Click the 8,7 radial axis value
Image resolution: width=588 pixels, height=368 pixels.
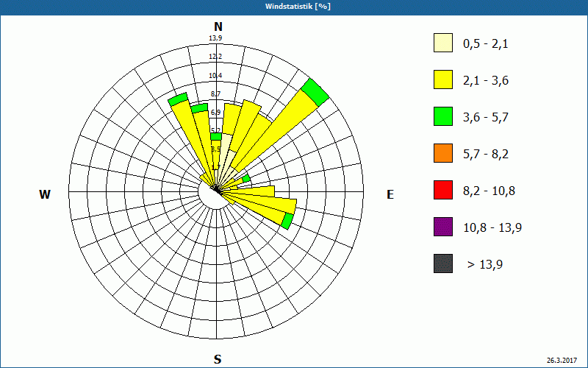point(215,94)
